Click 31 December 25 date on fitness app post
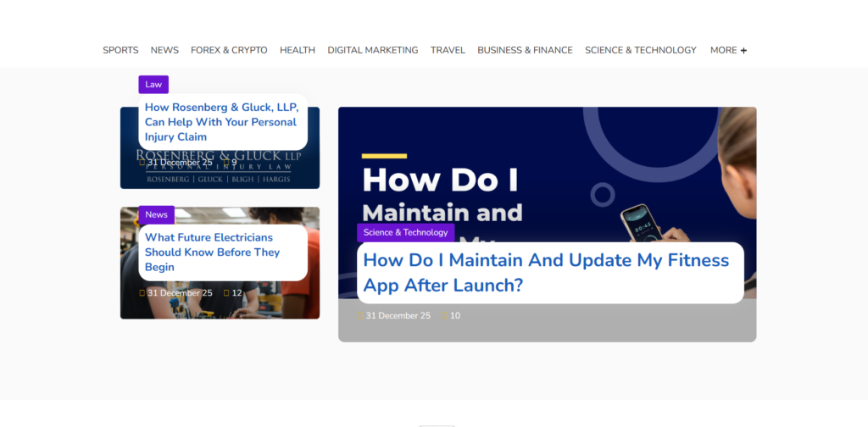Image resolution: width=868 pixels, height=427 pixels. pyautogui.click(x=398, y=316)
